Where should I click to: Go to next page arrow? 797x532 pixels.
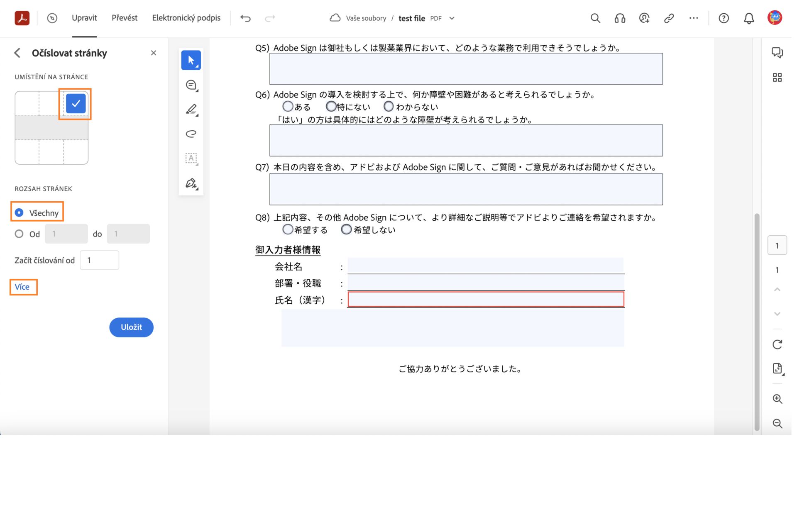777,314
